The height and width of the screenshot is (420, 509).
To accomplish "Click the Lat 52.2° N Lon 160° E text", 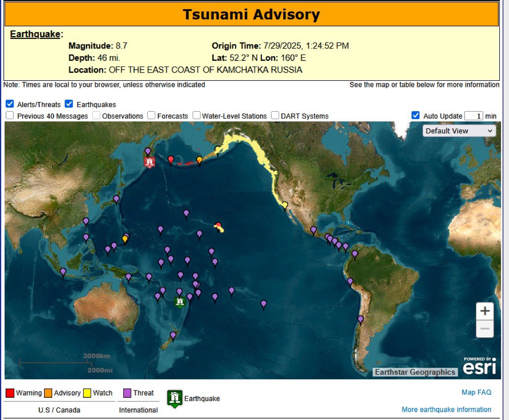I will [x=259, y=58].
